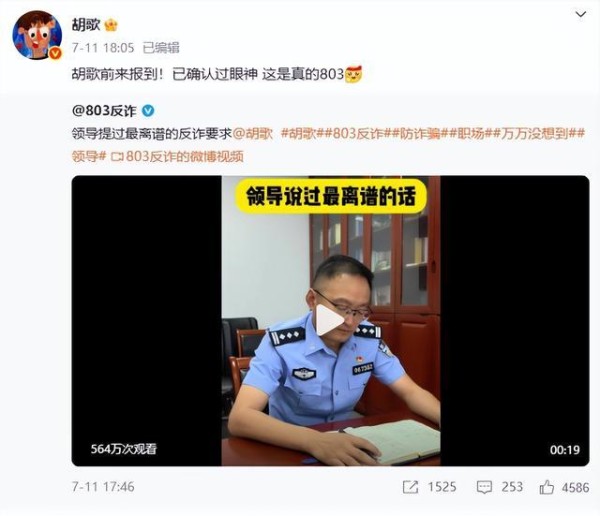Screen dimensions: 600x516
Task: Click the comment bubble icon
Action: pos(484,487)
